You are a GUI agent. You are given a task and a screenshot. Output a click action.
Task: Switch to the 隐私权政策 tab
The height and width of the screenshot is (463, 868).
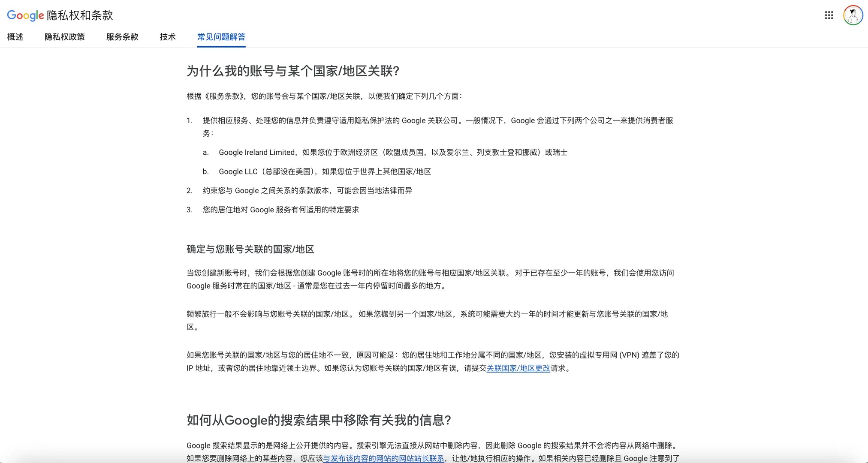click(65, 37)
